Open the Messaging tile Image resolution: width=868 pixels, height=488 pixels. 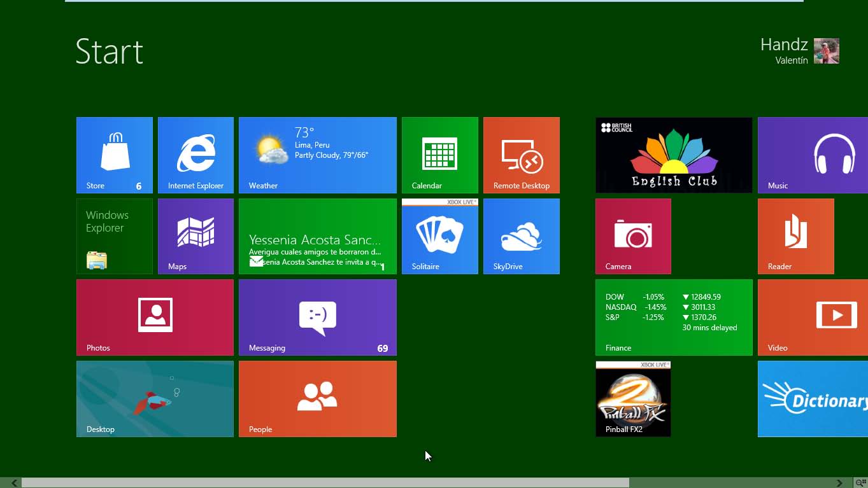click(317, 317)
